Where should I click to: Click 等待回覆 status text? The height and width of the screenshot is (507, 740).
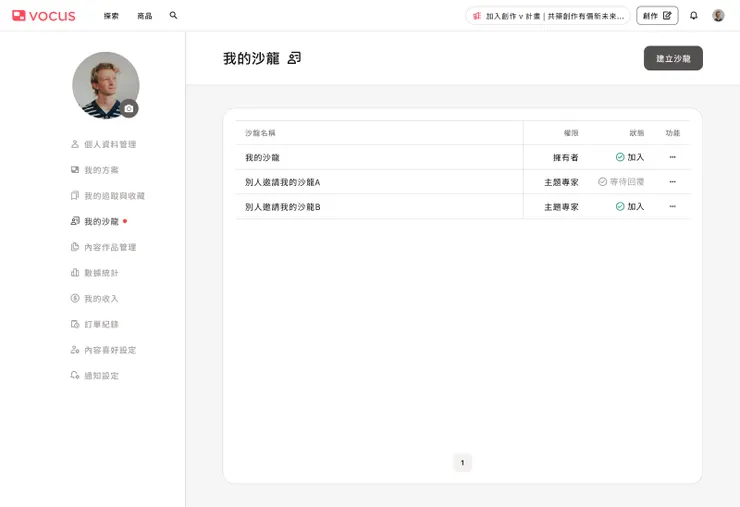pos(627,182)
